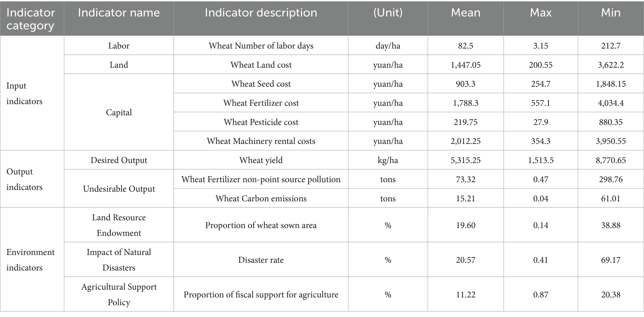644x317 pixels.
Task: Select the Output indicators category cell
Action: (32, 179)
